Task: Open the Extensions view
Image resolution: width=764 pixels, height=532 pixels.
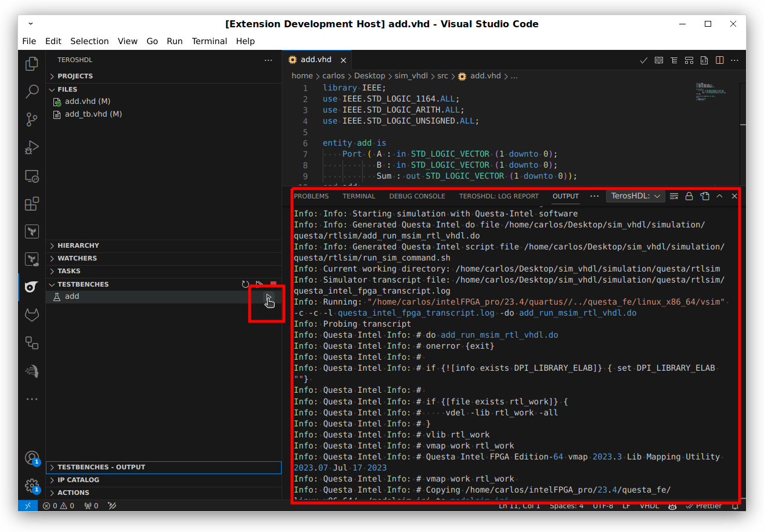Action: 32,204
